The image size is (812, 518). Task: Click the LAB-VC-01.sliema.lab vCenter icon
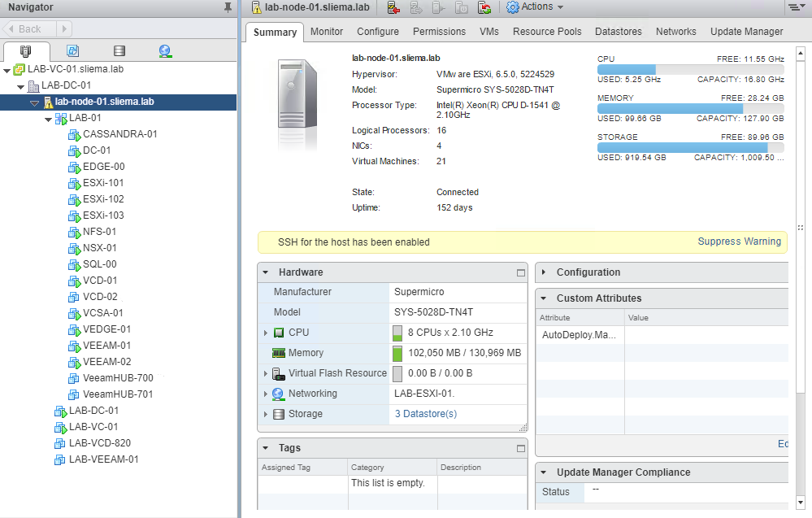pos(20,69)
